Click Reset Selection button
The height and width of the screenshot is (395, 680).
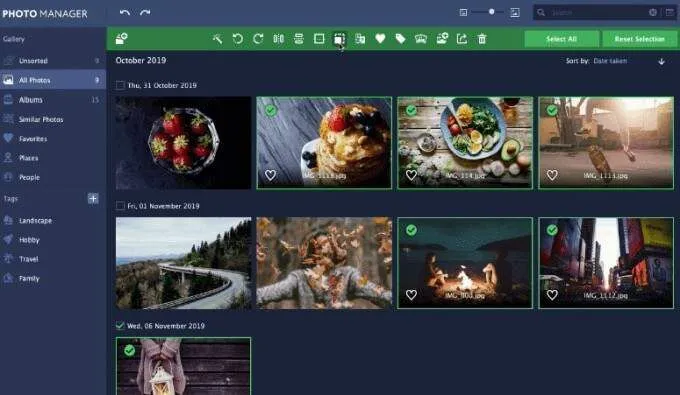[639, 39]
